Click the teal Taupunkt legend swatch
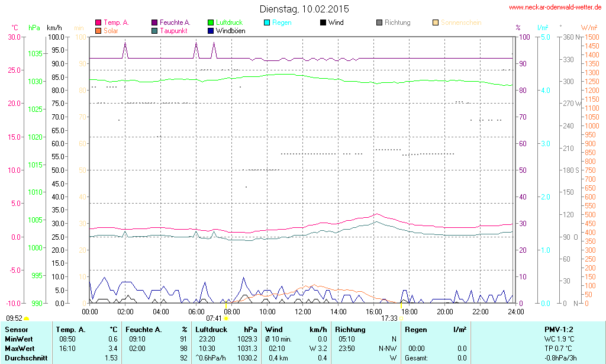 [154, 31]
